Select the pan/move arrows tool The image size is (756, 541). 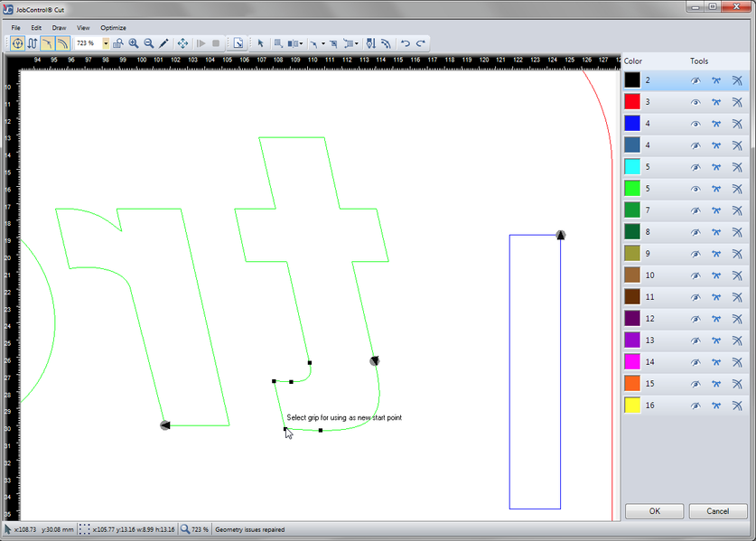(x=182, y=43)
